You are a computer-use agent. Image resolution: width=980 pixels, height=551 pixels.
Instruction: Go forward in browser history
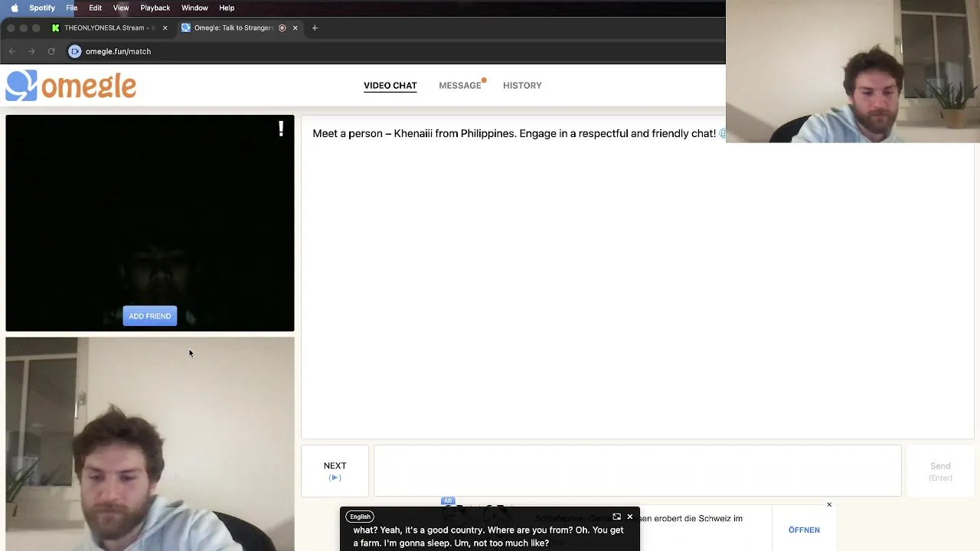[31, 51]
